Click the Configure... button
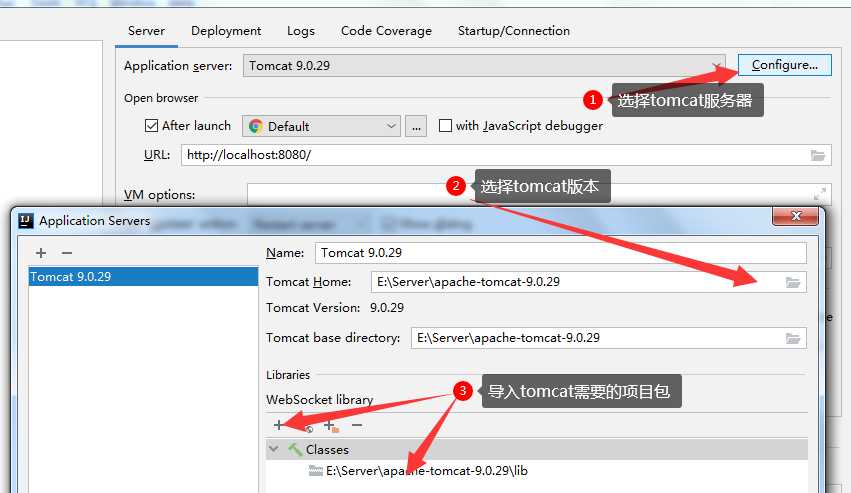851x493 pixels. click(x=784, y=65)
